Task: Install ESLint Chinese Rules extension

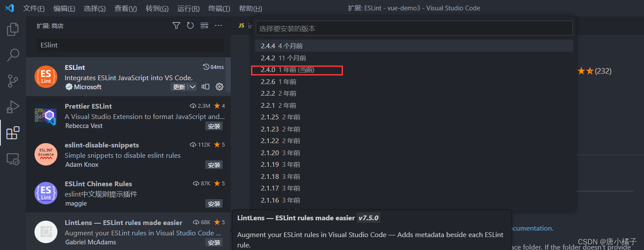Action: [x=214, y=203]
